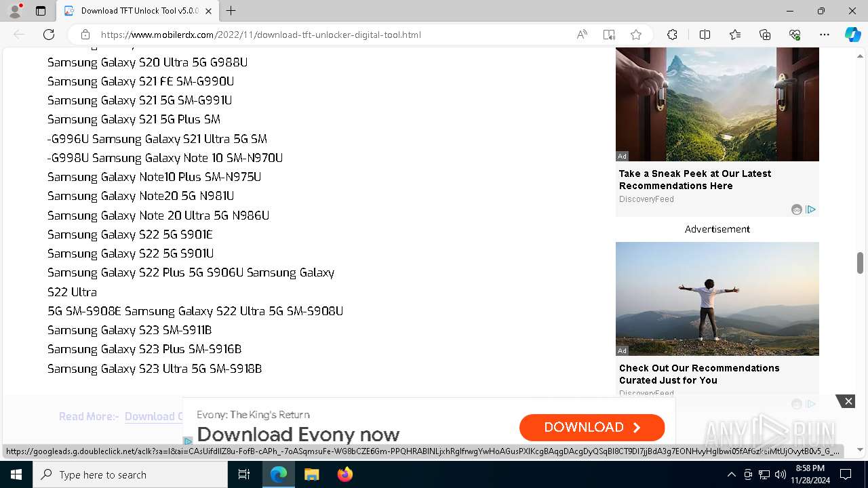Launch Firefox from taskbar
The width and height of the screenshot is (868, 488).
(344, 474)
